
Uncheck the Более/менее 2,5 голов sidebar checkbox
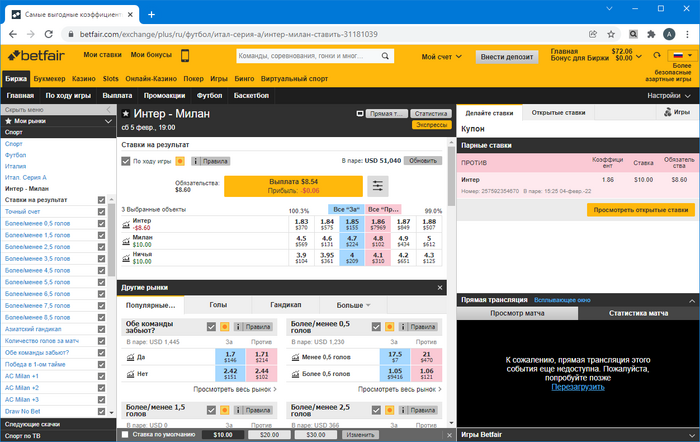pyautogui.click(x=101, y=247)
